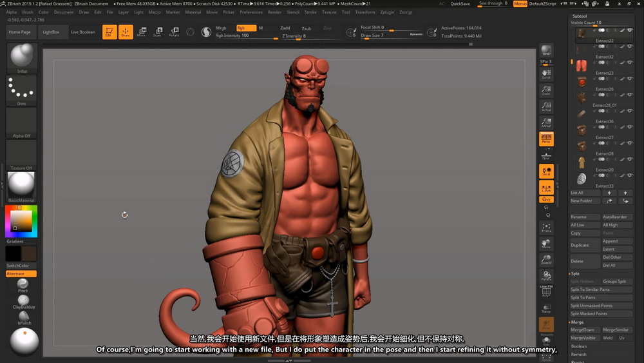Adjust the Rgb Intensity slider
The height and width of the screenshot is (363, 644).
[x=247, y=35]
